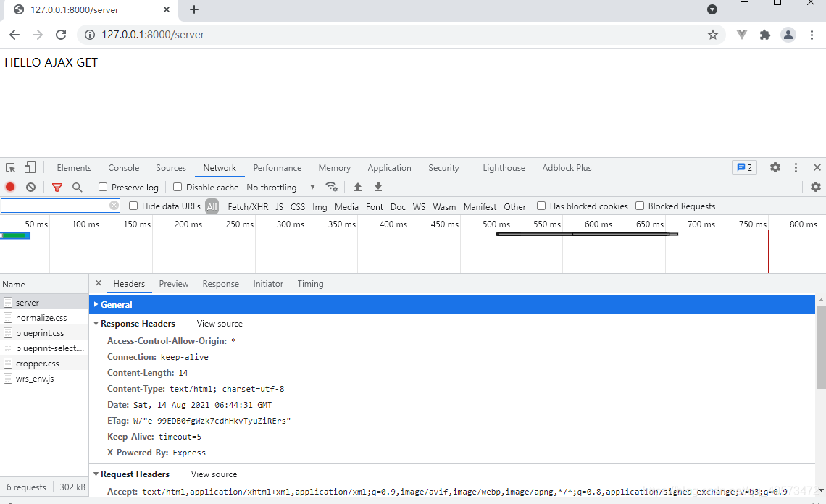The image size is (826, 504).
Task: Select cropper.css request
Action: pyautogui.click(x=44, y=364)
